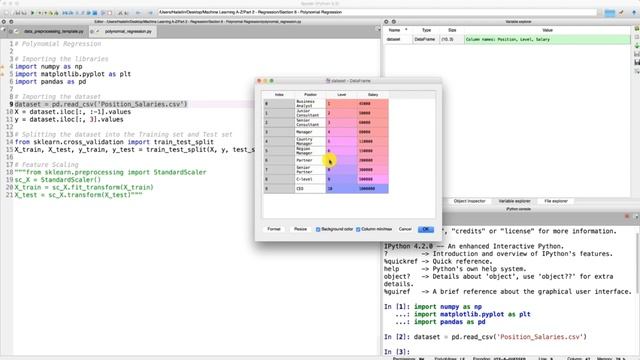Confirm the DataFrame dialog with OK
This screenshot has width=640, height=360.
(x=426, y=229)
